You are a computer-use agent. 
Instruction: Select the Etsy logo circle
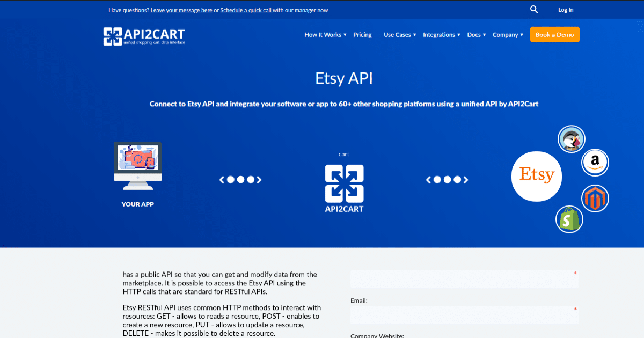tap(536, 176)
